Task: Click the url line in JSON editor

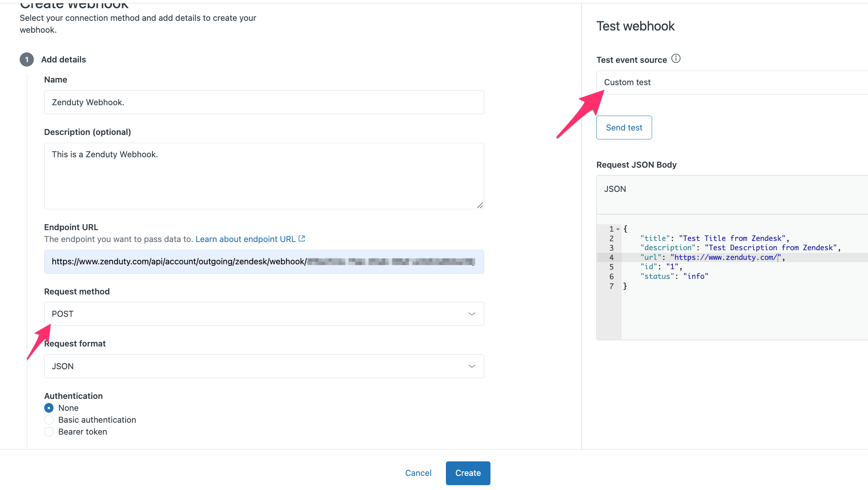Action: tap(712, 257)
